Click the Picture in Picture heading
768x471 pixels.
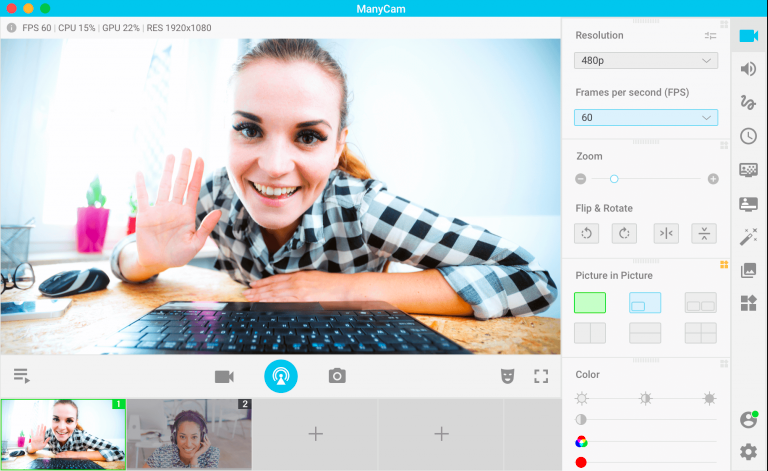[614, 276]
